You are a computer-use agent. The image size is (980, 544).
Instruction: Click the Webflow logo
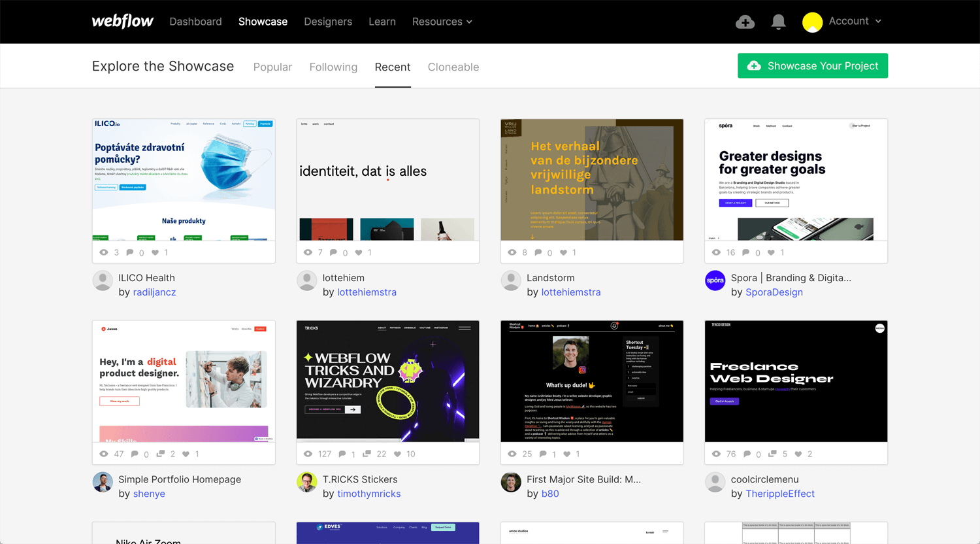tap(122, 21)
